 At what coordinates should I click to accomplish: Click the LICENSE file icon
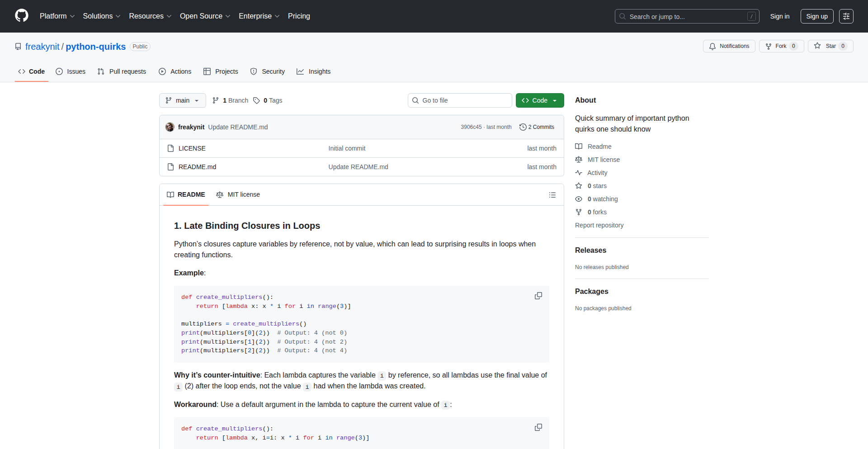pyautogui.click(x=170, y=148)
